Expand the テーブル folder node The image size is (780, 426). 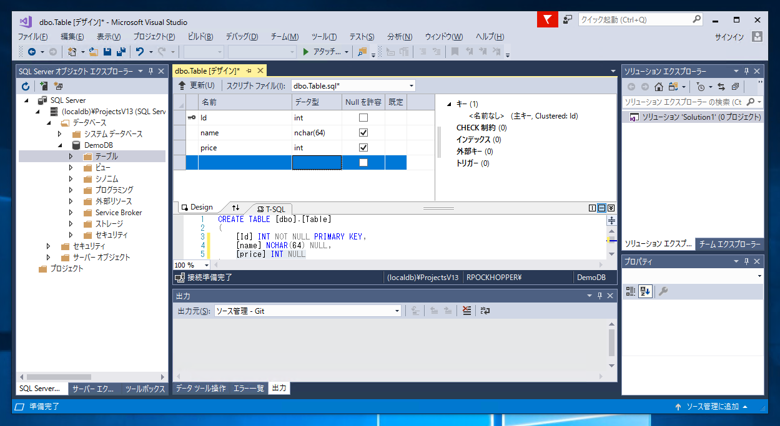pyautogui.click(x=71, y=156)
